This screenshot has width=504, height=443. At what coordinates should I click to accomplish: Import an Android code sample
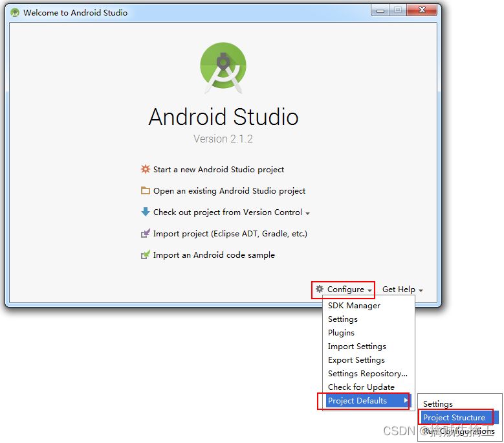(x=214, y=255)
